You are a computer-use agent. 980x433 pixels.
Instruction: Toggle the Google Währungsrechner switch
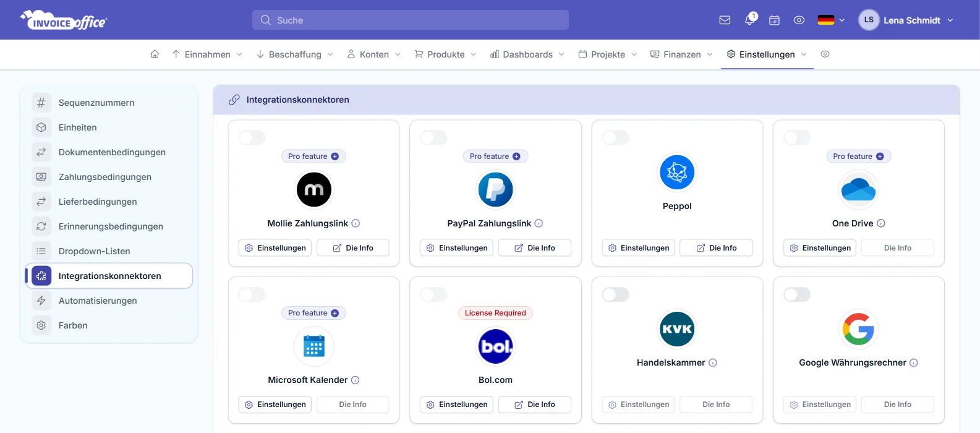797,294
